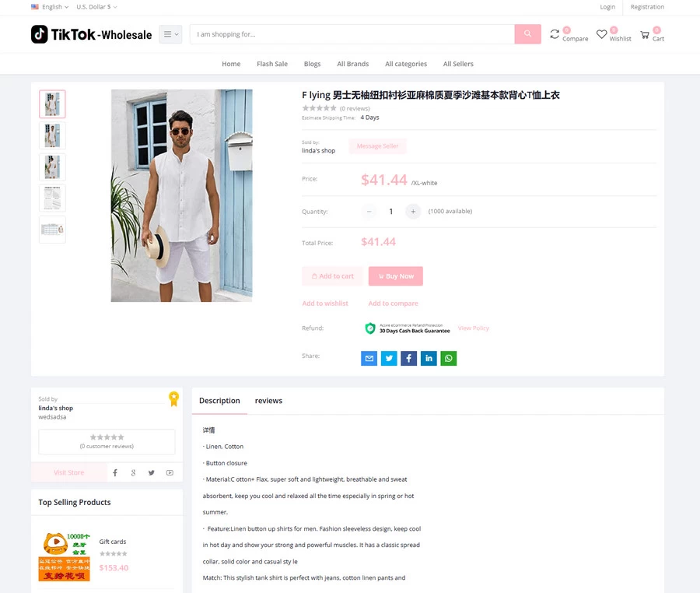View the Wishlist heart icon
700x593 pixels.
601,34
